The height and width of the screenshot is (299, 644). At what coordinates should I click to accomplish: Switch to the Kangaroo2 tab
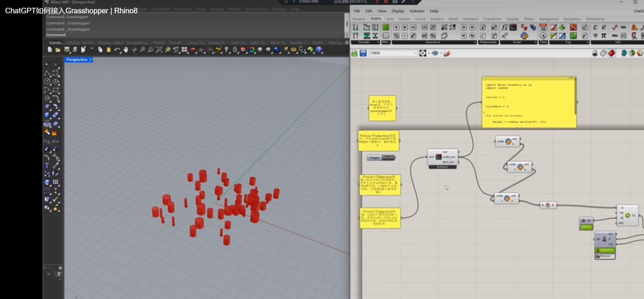[x=549, y=19]
